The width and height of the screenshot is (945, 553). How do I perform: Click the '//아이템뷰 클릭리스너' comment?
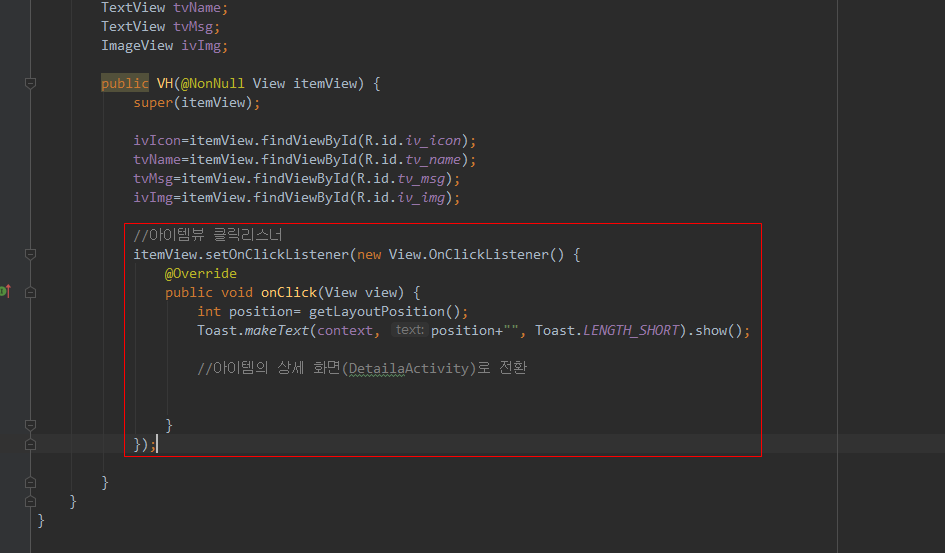pyautogui.click(x=208, y=235)
